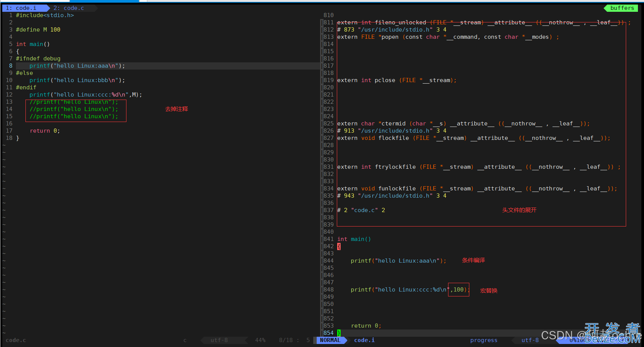Screen dimensions: 644x347
Task: Switch to the code.i buffer tab
Action: [x=21, y=8]
